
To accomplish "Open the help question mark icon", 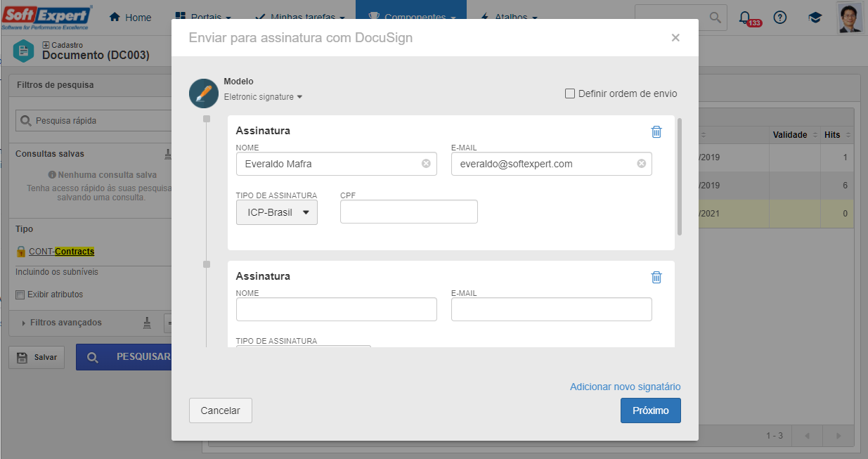I will click(x=779, y=18).
